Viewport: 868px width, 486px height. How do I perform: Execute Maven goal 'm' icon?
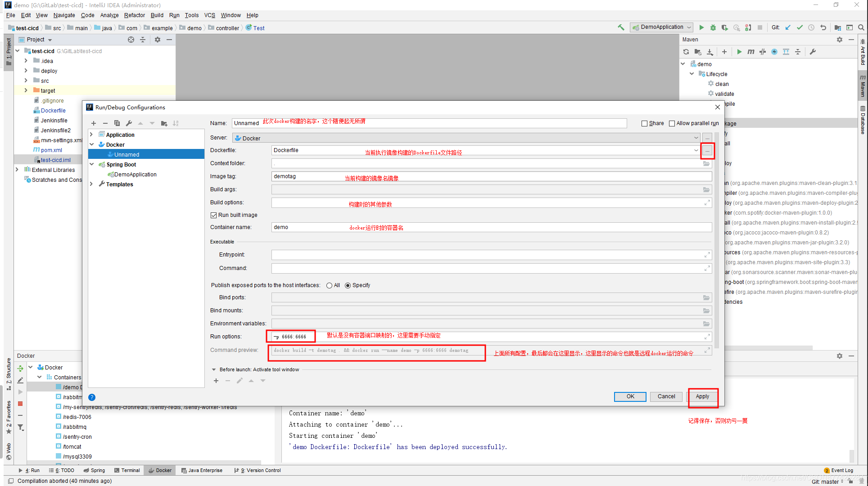point(751,52)
